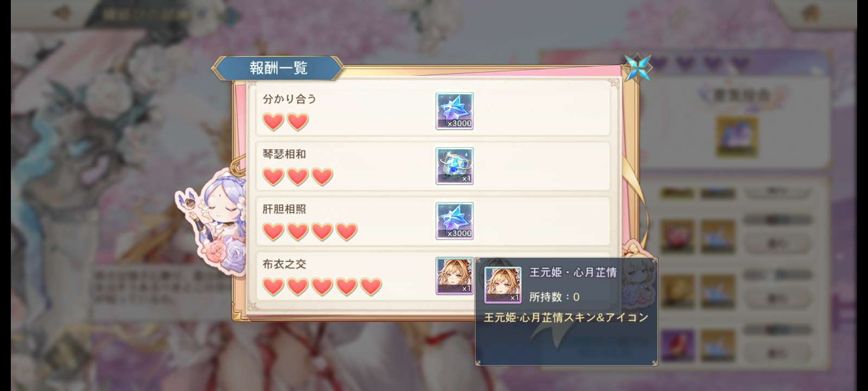Screen dimensions: 868x391
Task: Tap the fifth heart in 布衣之交 row
Action: pos(371,286)
